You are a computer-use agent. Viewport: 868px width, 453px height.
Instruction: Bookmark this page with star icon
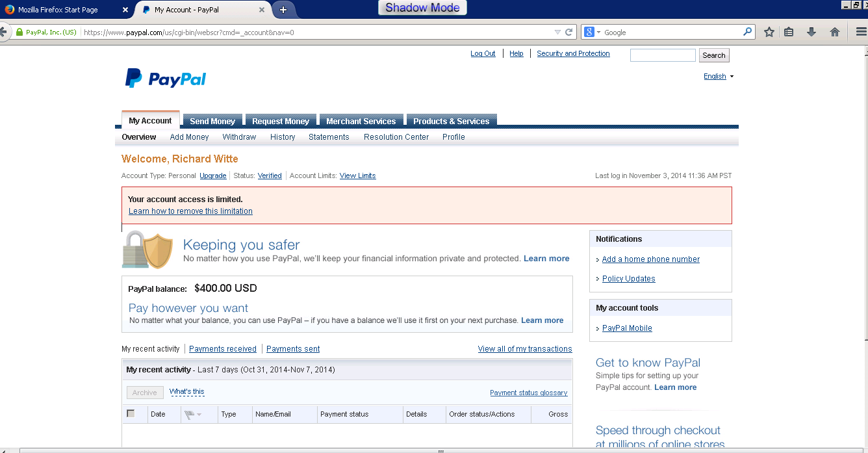[x=769, y=32]
